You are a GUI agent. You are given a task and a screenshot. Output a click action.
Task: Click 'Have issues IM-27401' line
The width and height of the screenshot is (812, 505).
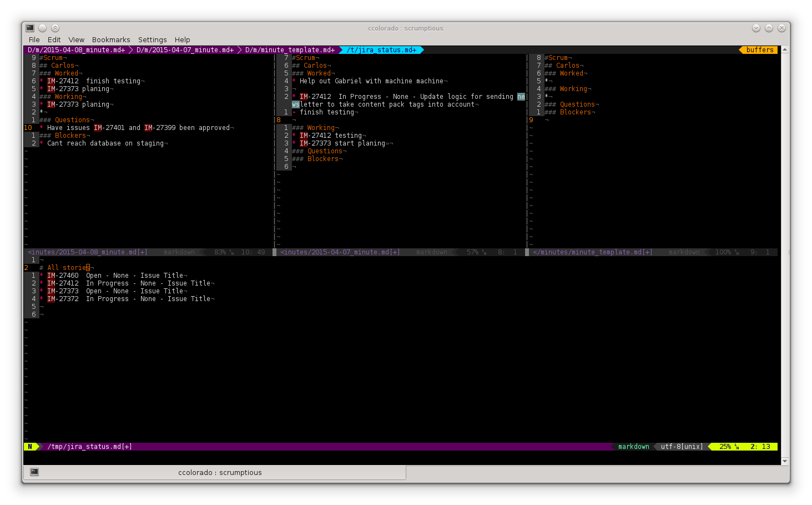pos(137,128)
